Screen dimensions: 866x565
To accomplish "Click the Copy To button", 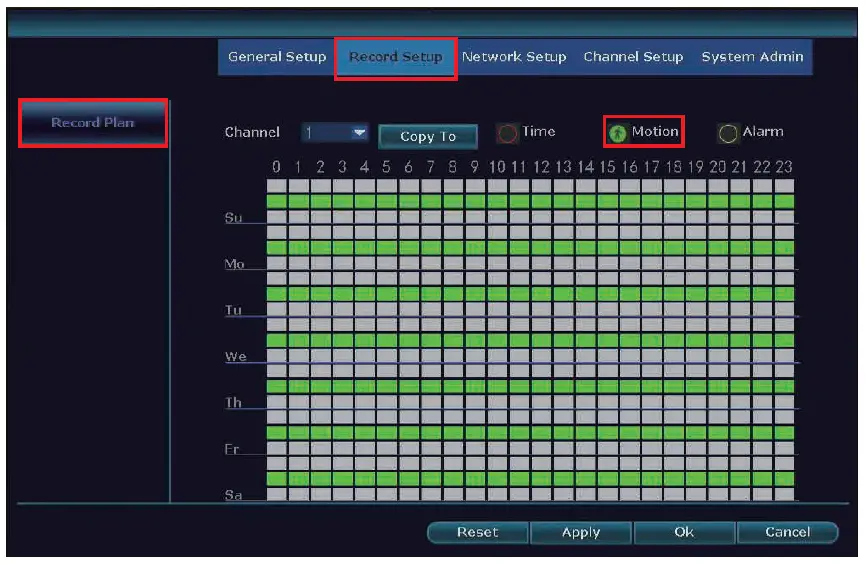I will (428, 136).
